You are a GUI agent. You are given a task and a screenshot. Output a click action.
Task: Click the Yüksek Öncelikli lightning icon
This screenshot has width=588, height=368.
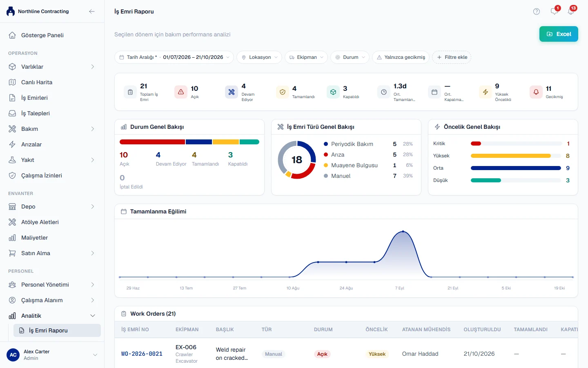485,92
